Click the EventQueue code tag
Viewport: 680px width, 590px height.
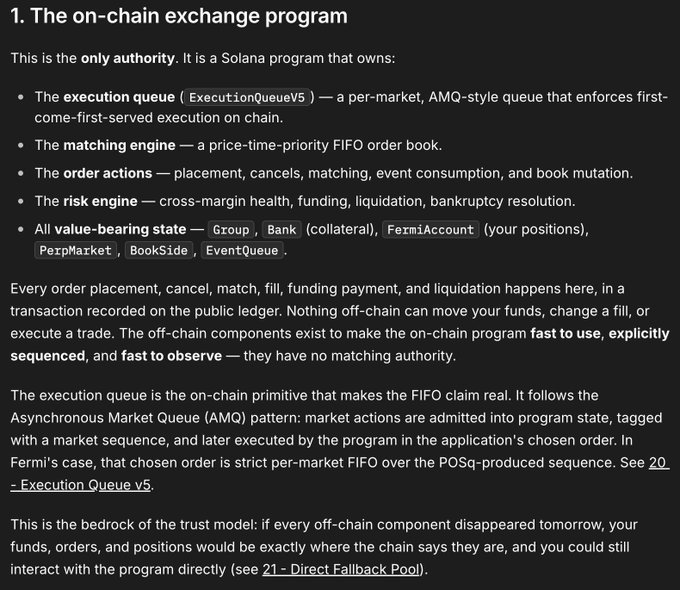pos(242,251)
